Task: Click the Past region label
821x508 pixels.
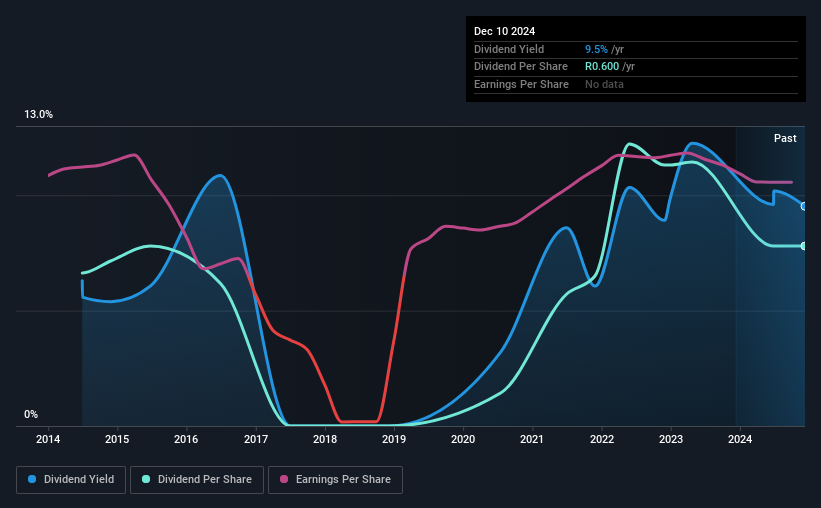Action: click(785, 138)
